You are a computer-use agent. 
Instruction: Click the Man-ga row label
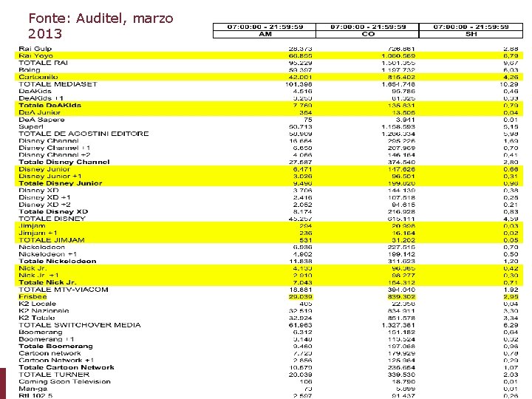pyautogui.click(x=33, y=389)
